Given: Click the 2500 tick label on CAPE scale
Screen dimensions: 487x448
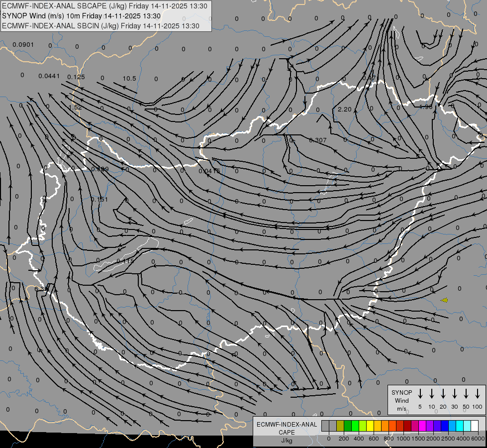Looking at the screenshot, I should pyautogui.click(x=448, y=439).
